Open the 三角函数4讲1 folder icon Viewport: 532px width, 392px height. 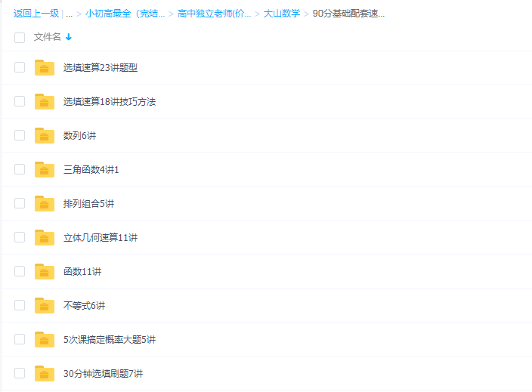point(45,170)
